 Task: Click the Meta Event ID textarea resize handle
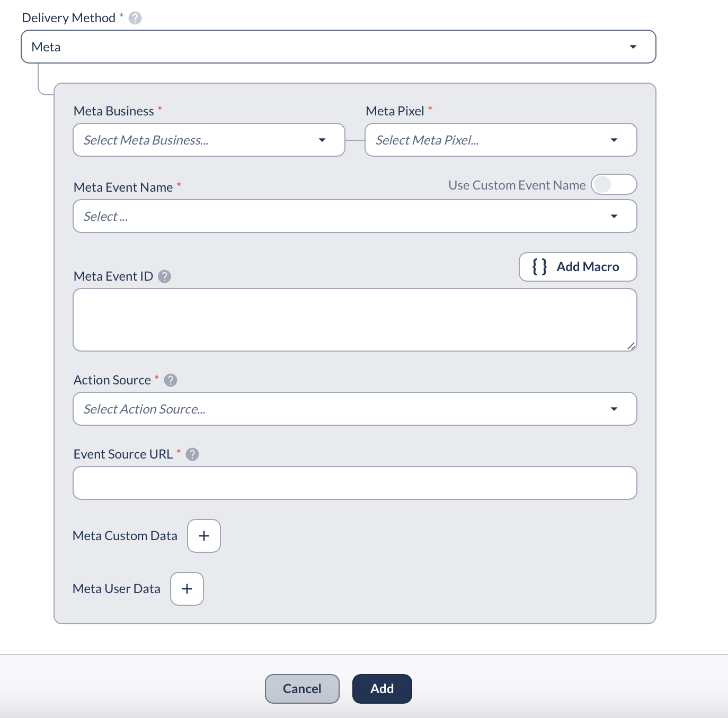pyautogui.click(x=631, y=346)
